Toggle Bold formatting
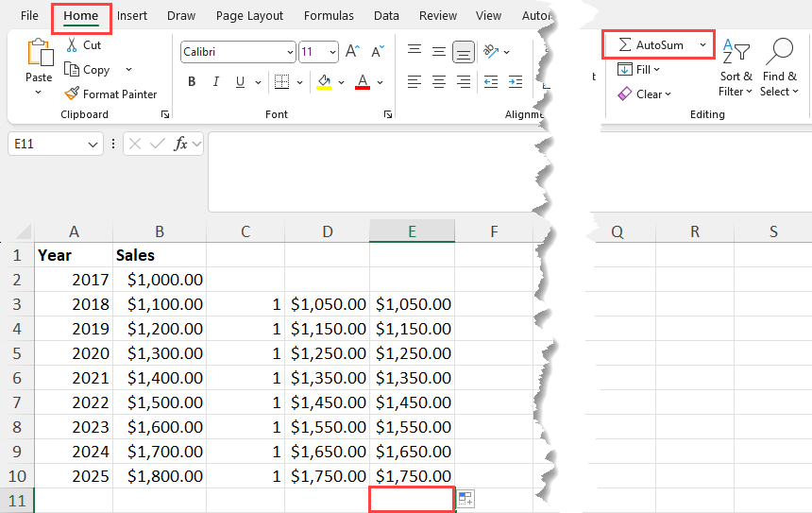812x513 pixels. (192, 82)
